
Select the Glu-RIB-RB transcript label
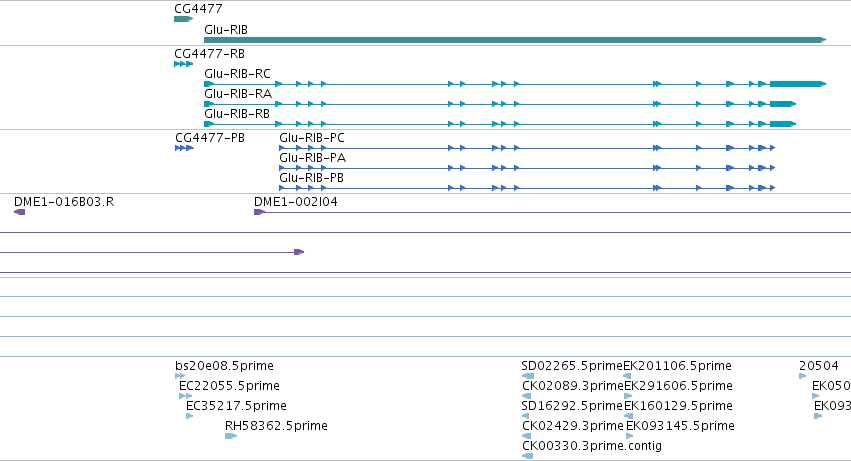pyautogui.click(x=237, y=114)
